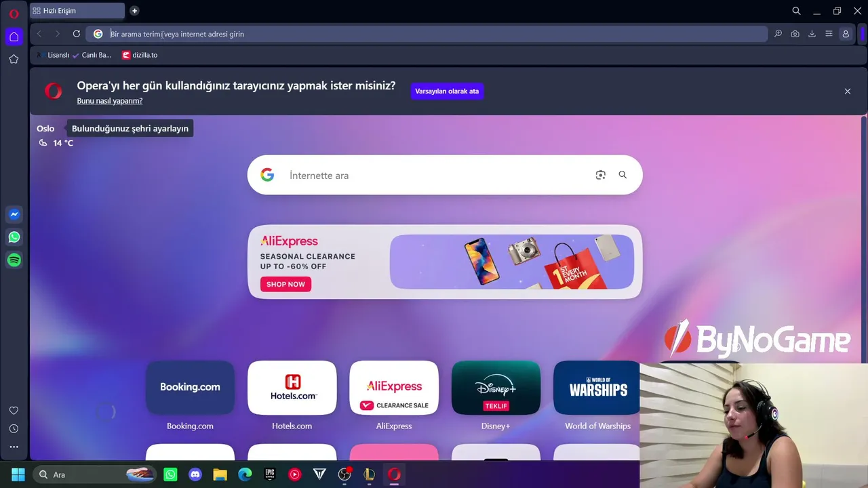Take a snapshot with the camera icon
Viewport: 868px width, 488px height.
coord(795,34)
